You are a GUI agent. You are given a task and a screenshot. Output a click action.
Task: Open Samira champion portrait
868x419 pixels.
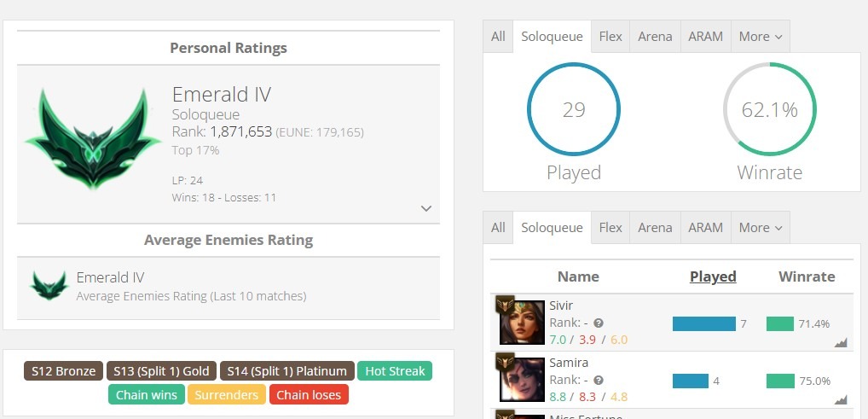pos(522,380)
